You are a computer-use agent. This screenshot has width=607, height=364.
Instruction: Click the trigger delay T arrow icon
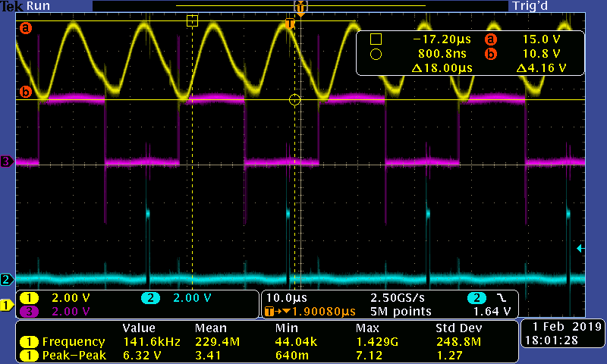click(277, 312)
